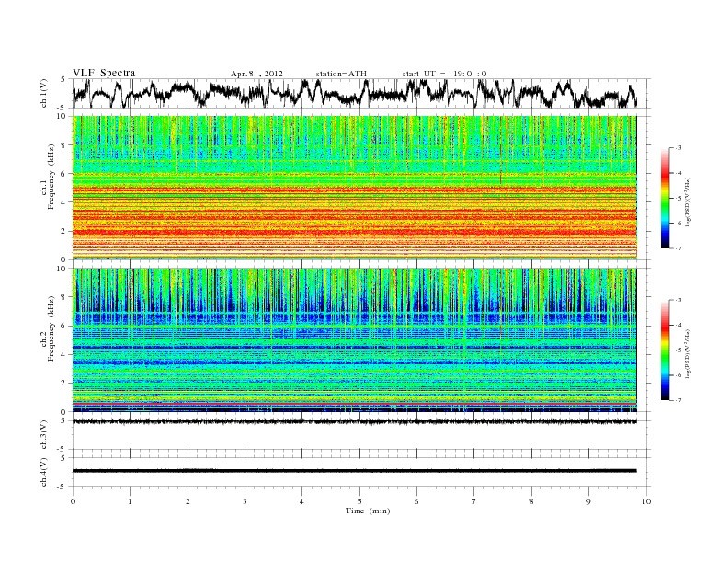Click the "-3" tick on ch.1 colorbar
728x563 pixels.
coord(678,148)
